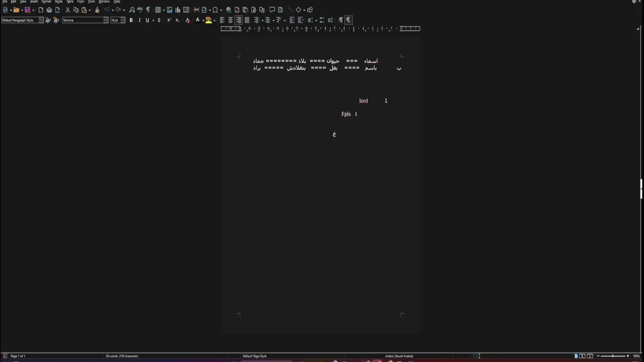Insert a page break

coord(196,10)
